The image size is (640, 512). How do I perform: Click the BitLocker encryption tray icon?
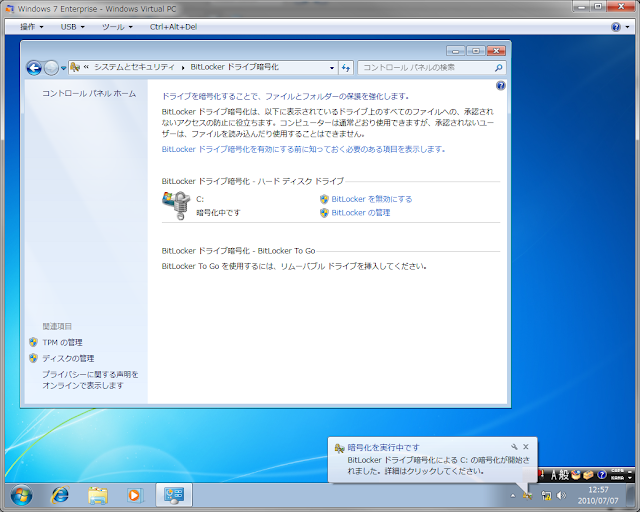pos(528,496)
